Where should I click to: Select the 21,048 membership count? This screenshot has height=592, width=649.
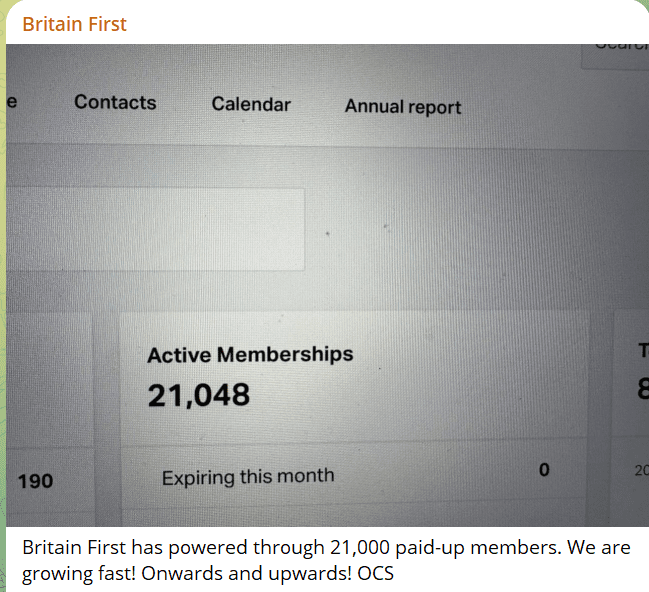coord(199,396)
